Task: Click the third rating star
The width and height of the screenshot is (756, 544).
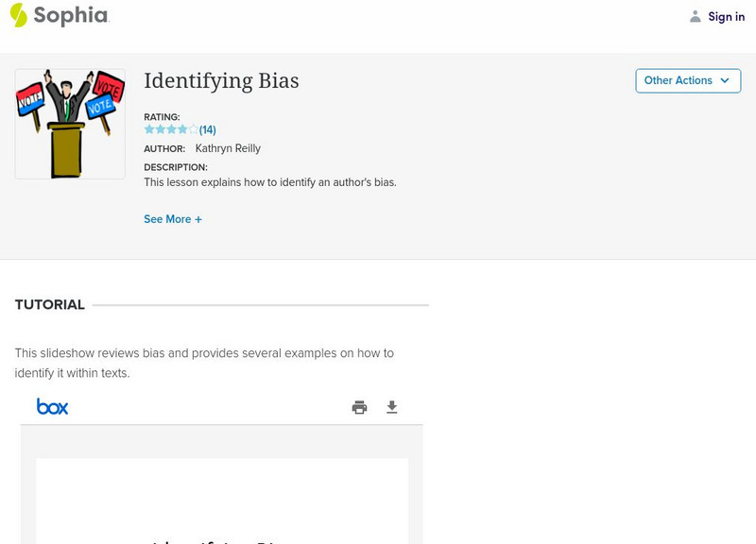Action: click(x=172, y=129)
